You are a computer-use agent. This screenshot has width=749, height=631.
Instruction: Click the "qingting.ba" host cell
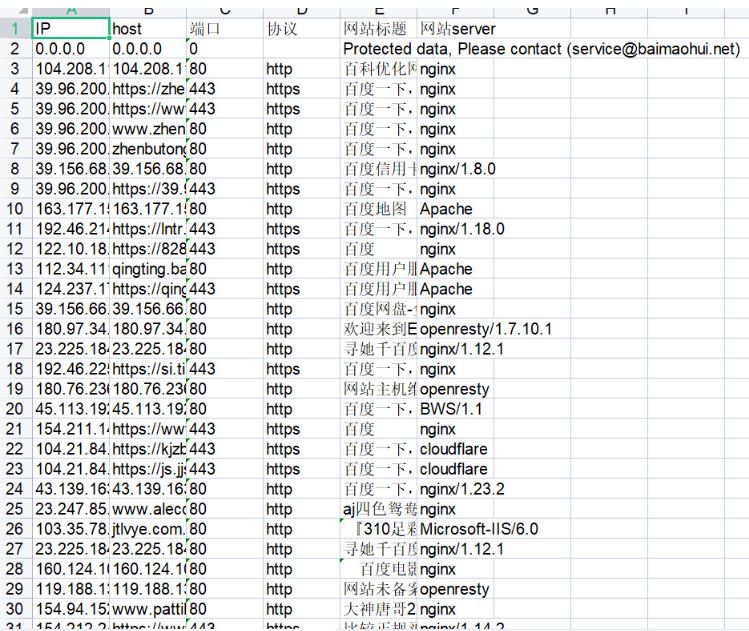148,269
